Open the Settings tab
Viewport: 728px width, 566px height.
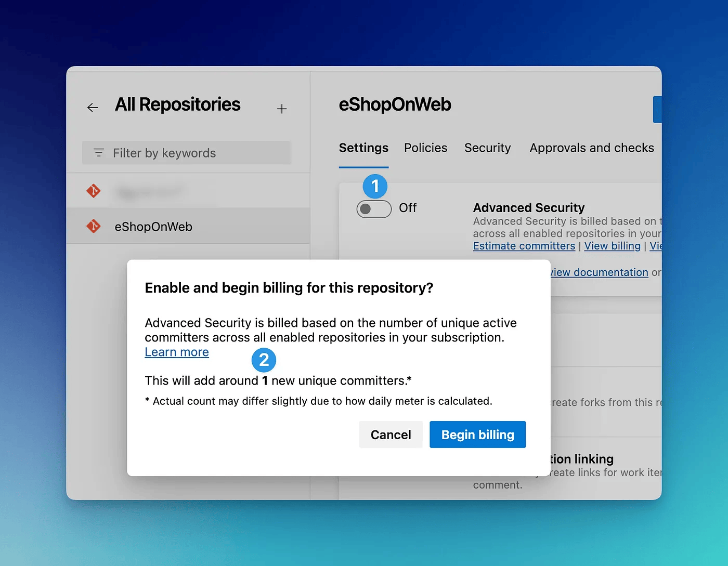(x=363, y=148)
